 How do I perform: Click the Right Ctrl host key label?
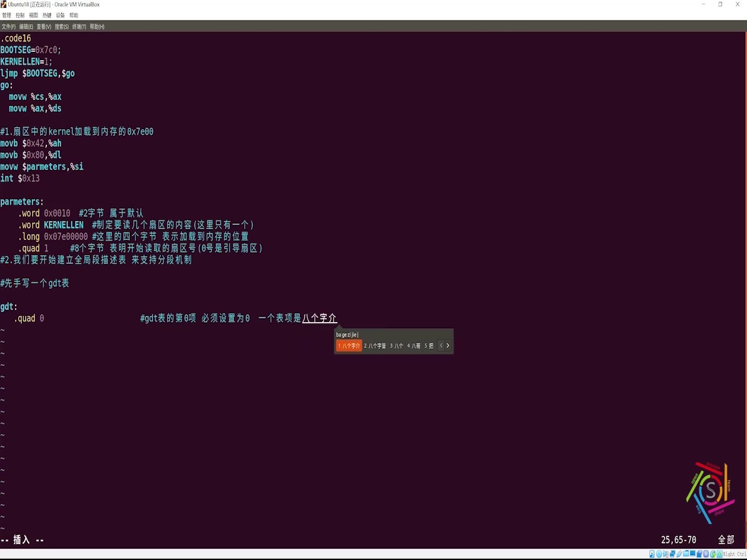(735, 554)
